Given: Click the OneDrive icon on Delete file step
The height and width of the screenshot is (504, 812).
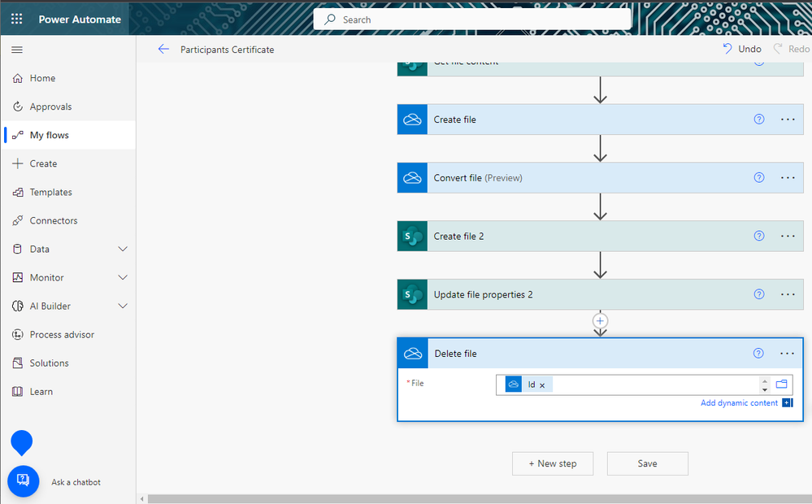Looking at the screenshot, I should pos(413,354).
